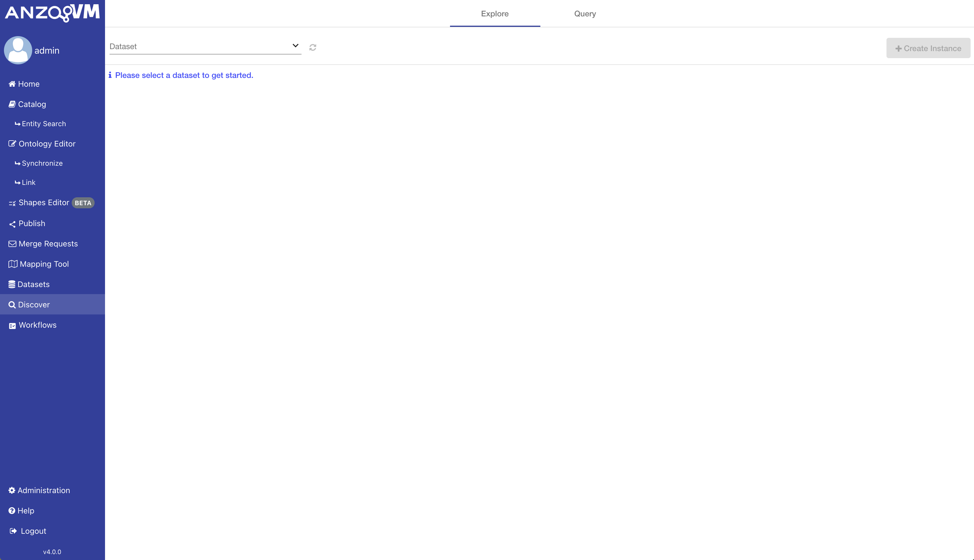Click the Link submenu under Ontology Editor
The height and width of the screenshot is (560, 974).
pos(28,182)
